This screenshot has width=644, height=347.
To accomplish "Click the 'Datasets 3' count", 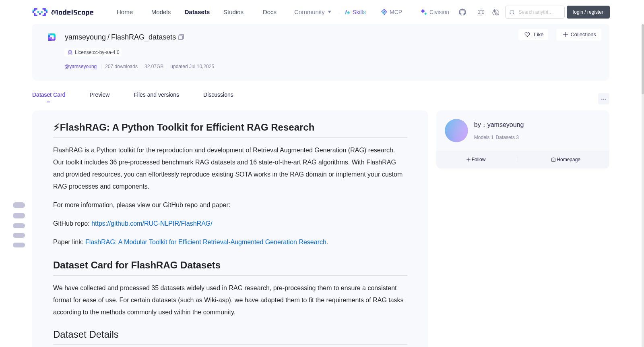I will tap(507, 137).
